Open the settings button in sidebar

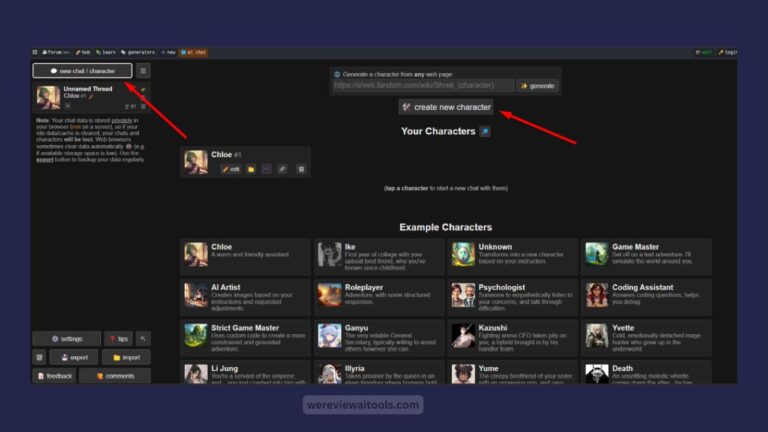coord(67,338)
